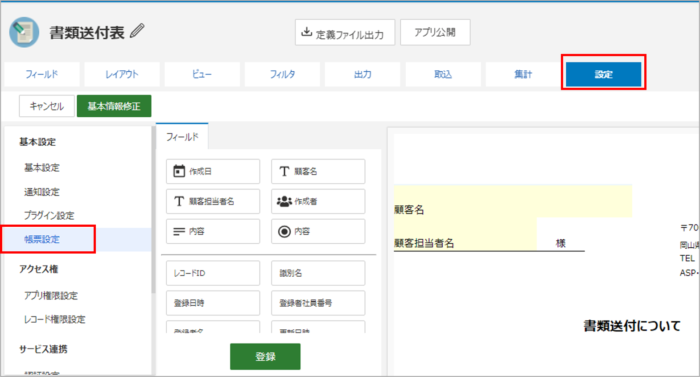Open 基本設定 sidebar sub-item
The image size is (700, 377).
click(42, 168)
